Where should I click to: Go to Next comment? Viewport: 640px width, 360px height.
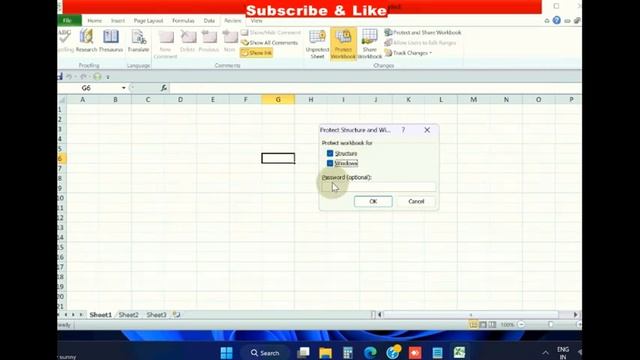229,41
